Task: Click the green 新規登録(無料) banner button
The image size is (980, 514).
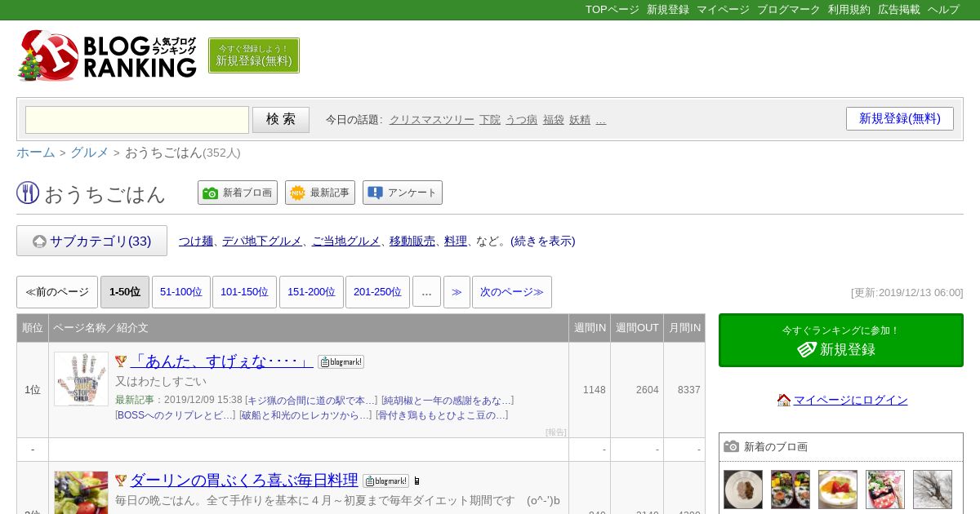Action: tap(254, 55)
